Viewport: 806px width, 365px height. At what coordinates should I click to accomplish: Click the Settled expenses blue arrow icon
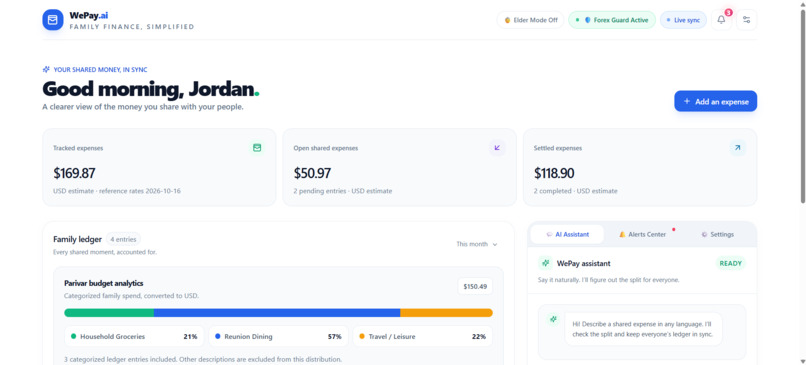pyautogui.click(x=738, y=148)
